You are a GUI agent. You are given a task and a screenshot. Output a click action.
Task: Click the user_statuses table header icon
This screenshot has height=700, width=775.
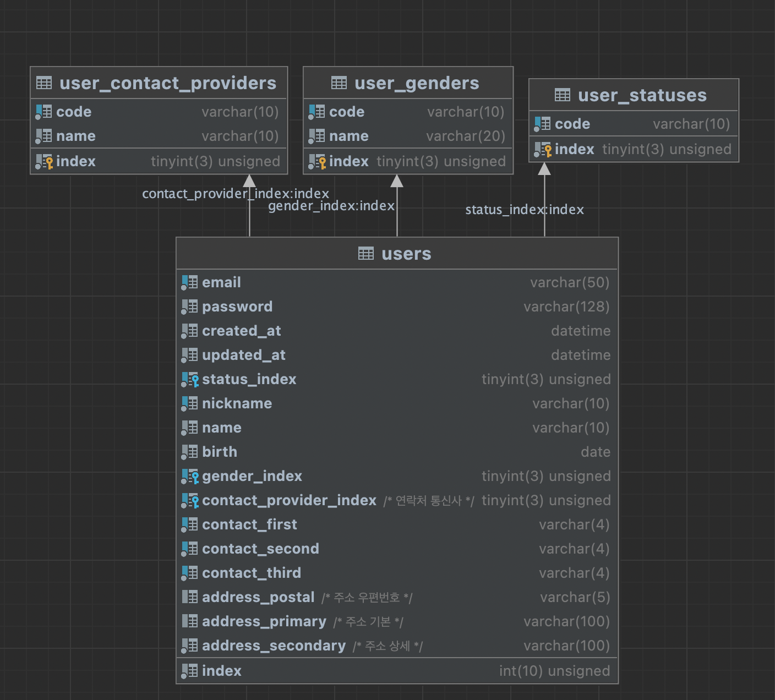563,95
